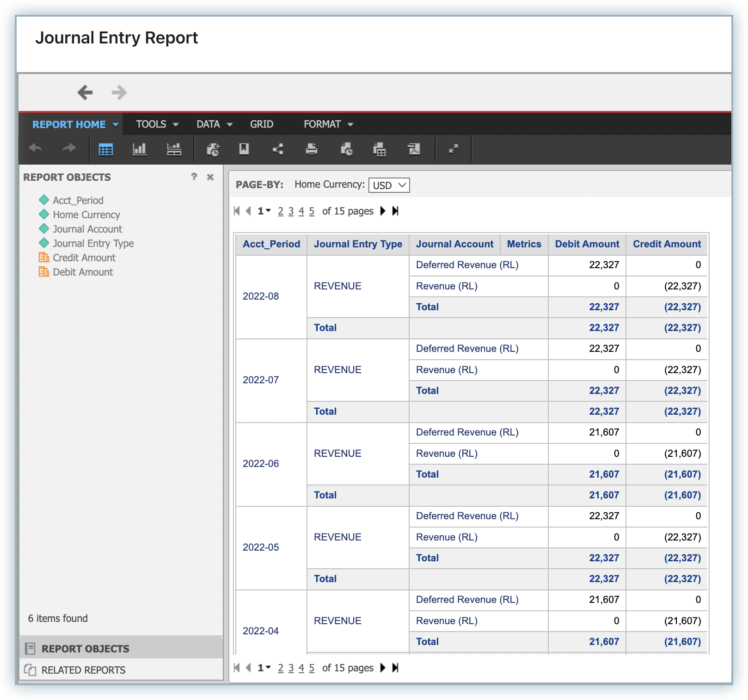Export report to PDF icon
This screenshot has height=700, width=748.
tap(414, 149)
